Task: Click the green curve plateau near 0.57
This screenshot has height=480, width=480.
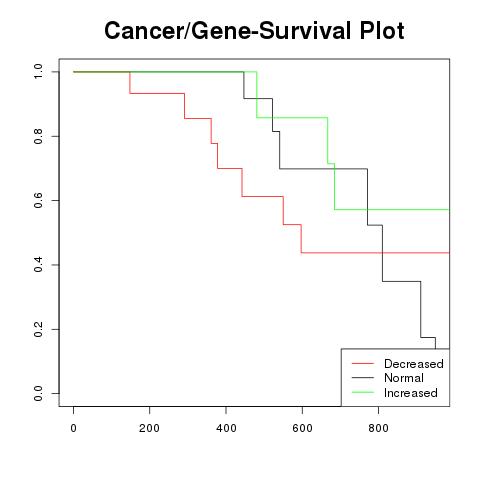Action: pyautogui.click(x=392, y=210)
